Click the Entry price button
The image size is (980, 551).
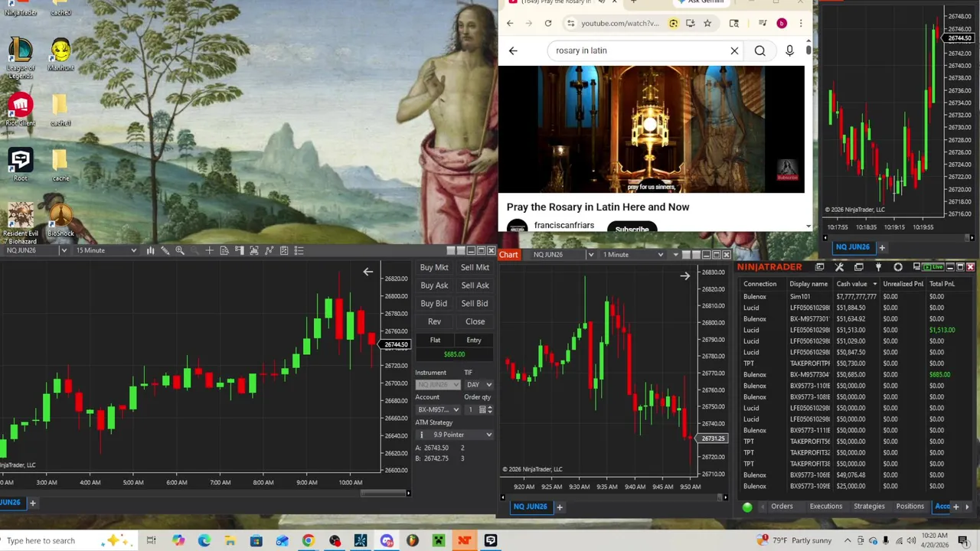[x=474, y=341]
